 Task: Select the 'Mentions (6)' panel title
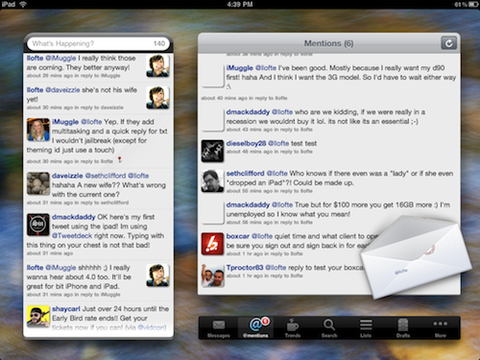coord(328,43)
